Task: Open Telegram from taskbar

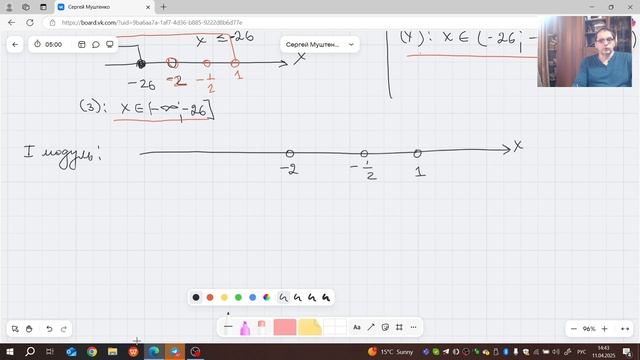Action: click(x=175, y=351)
